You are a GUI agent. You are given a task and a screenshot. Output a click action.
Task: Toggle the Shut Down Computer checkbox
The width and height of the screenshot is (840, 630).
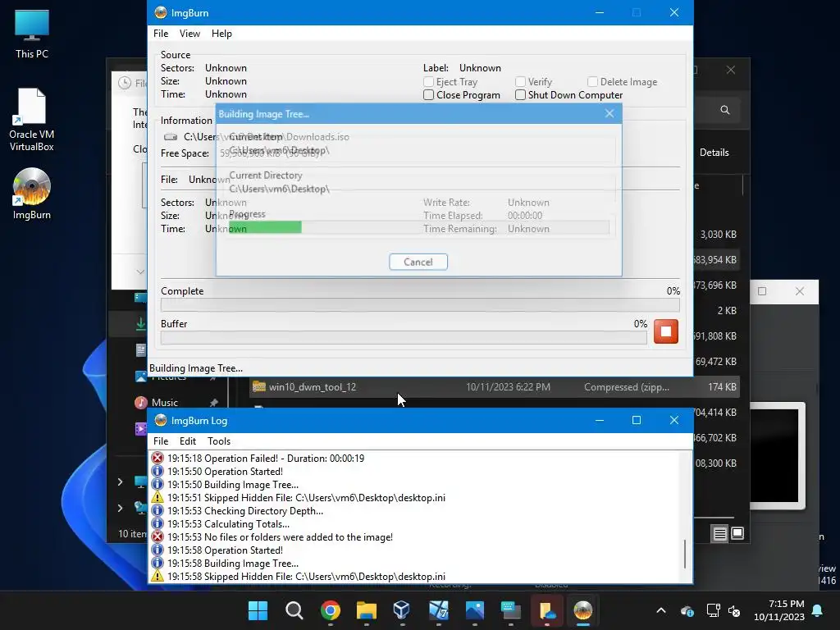click(x=520, y=95)
